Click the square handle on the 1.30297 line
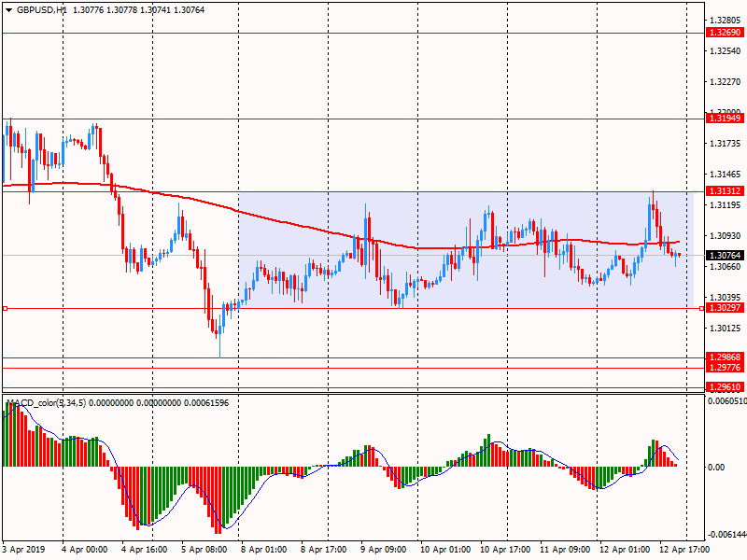 tap(6, 308)
